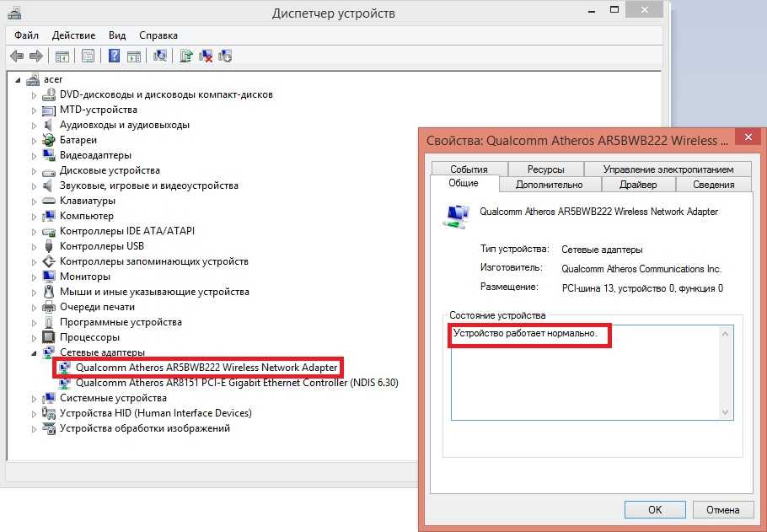Select the Общие tab
Image resolution: width=767 pixels, height=532 pixels.
point(464,183)
